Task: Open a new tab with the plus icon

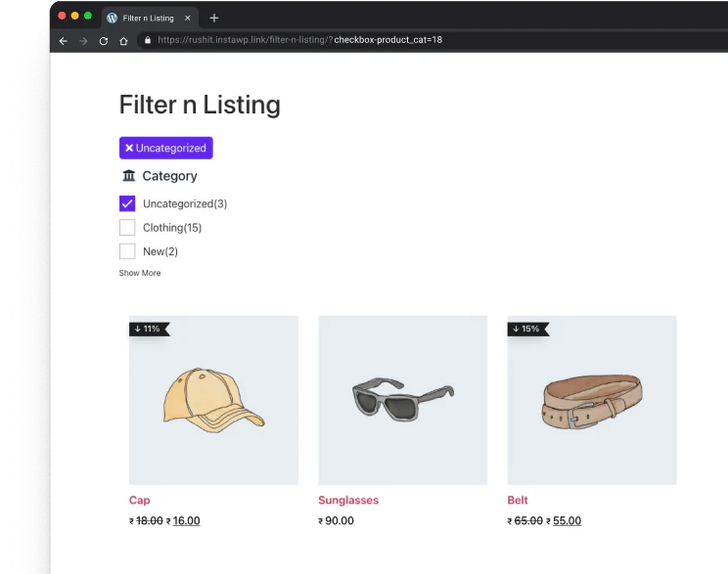Action: tap(214, 19)
